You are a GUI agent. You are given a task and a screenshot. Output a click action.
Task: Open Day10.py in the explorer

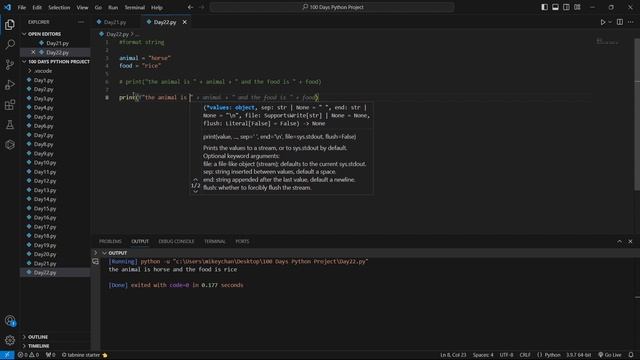tap(44, 162)
